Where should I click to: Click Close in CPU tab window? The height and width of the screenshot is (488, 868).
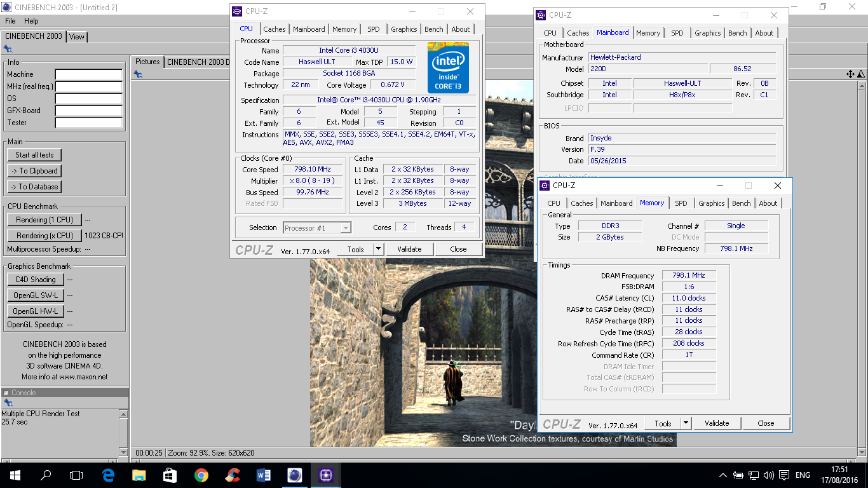click(x=458, y=249)
